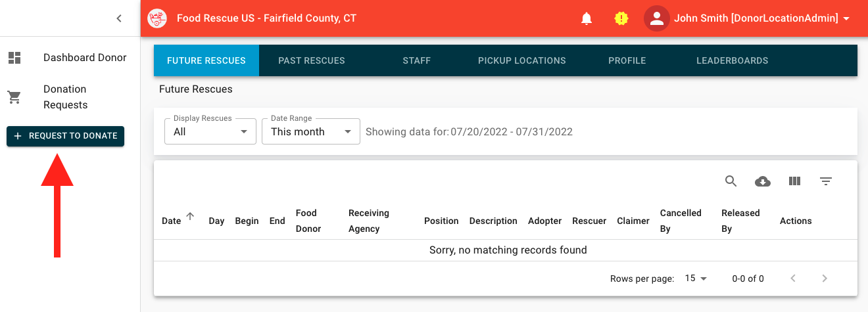Open the Pickup Locations tab
The height and width of the screenshot is (312, 868).
coord(522,60)
